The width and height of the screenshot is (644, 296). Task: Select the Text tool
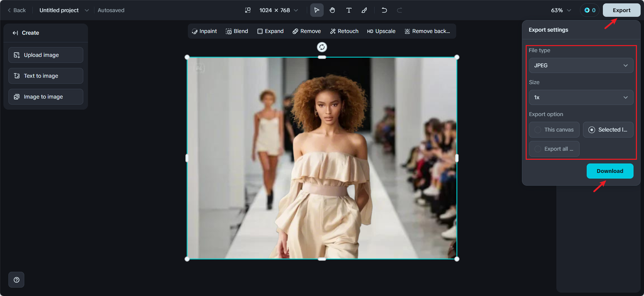pyautogui.click(x=349, y=10)
